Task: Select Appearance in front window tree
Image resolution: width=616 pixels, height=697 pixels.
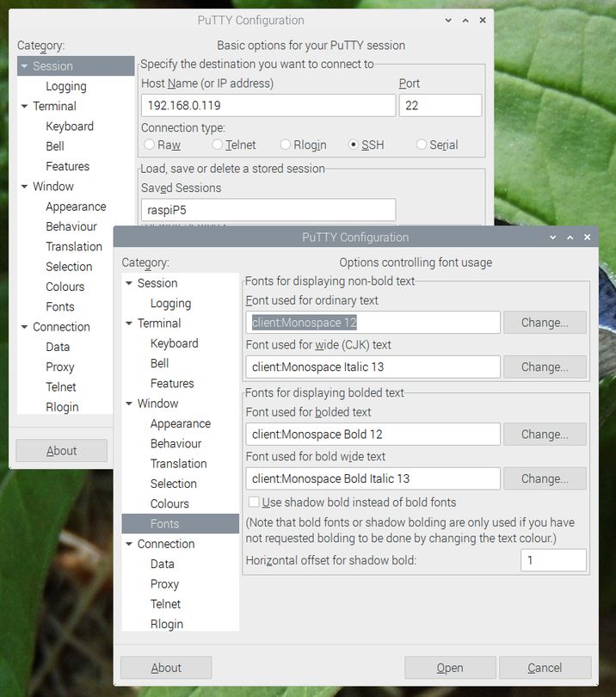Action: tap(181, 423)
